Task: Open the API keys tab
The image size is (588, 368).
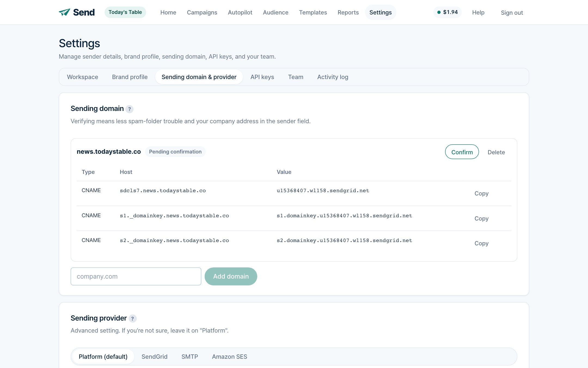Action: tap(262, 77)
